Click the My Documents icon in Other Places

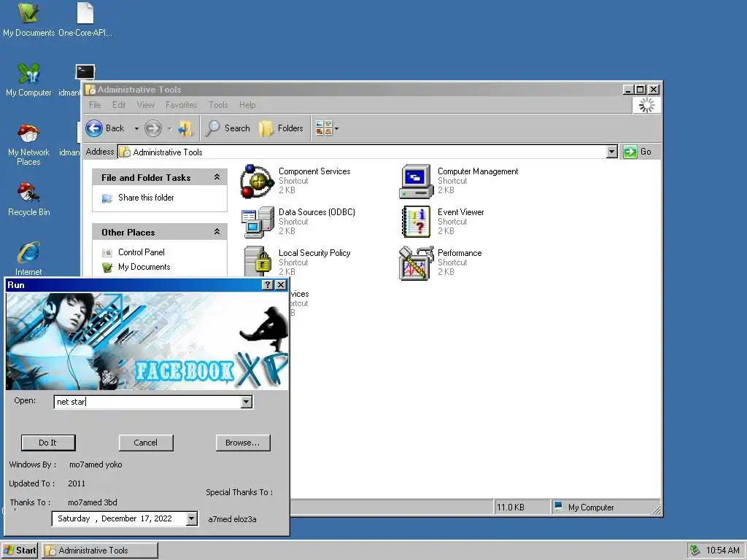coord(107,267)
